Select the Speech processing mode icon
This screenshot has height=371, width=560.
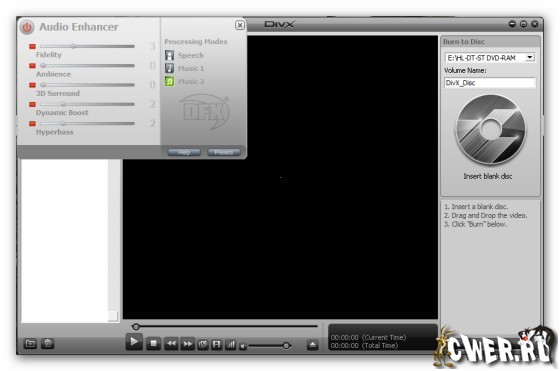[170, 55]
